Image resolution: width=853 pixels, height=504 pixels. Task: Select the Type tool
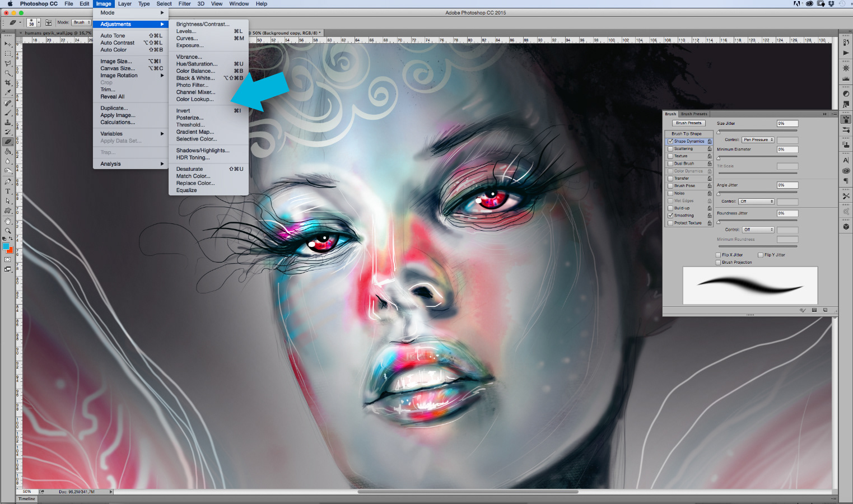pyautogui.click(x=8, y=192)
